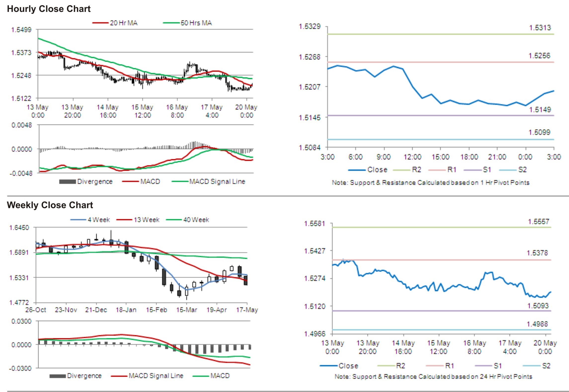Viewport: 569px width, 392px height.
Task: Click the 0.0300 MACD axis value
Action: [x=21, y=322]
